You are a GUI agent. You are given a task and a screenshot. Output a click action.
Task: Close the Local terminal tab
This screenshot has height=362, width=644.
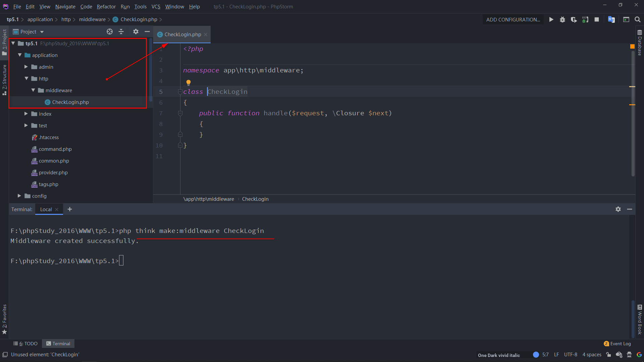point(57,209)
